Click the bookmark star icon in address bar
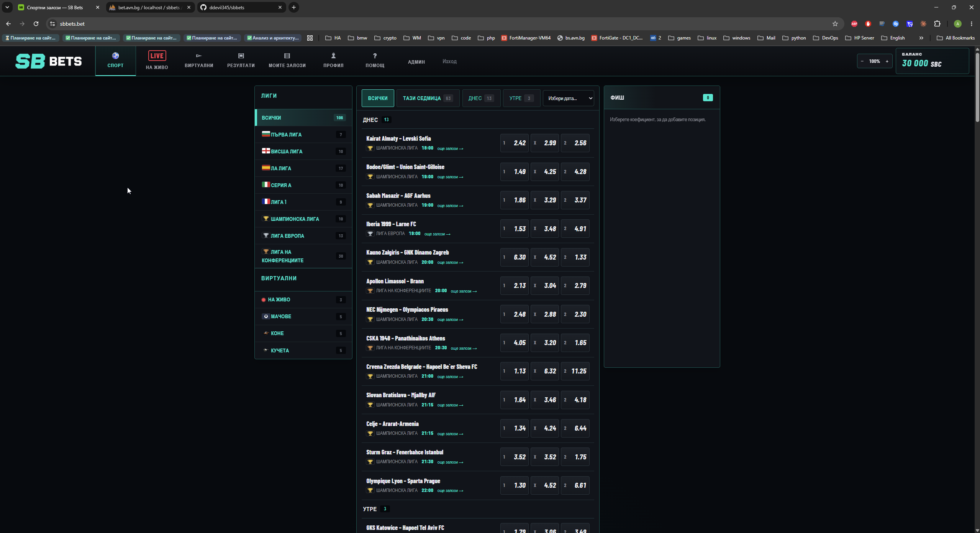The height and width of the screenshot is (533, 980). pyautogui.click(x=835, y=24)
